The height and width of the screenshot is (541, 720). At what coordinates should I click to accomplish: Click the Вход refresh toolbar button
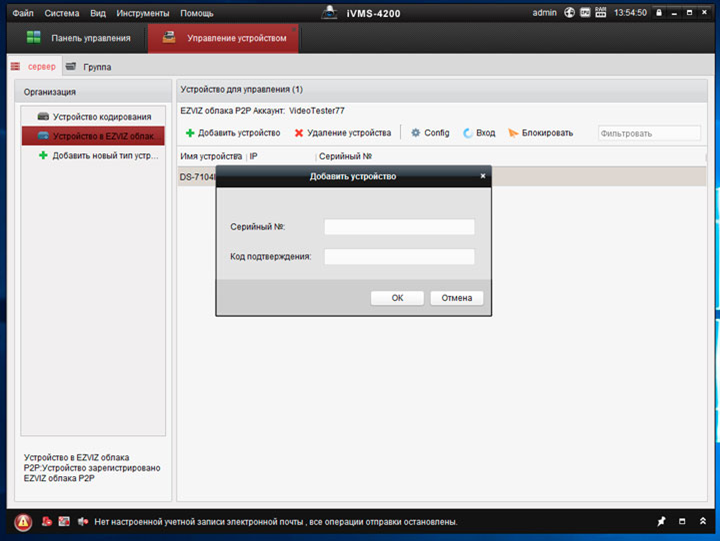(x=479, y=133)
